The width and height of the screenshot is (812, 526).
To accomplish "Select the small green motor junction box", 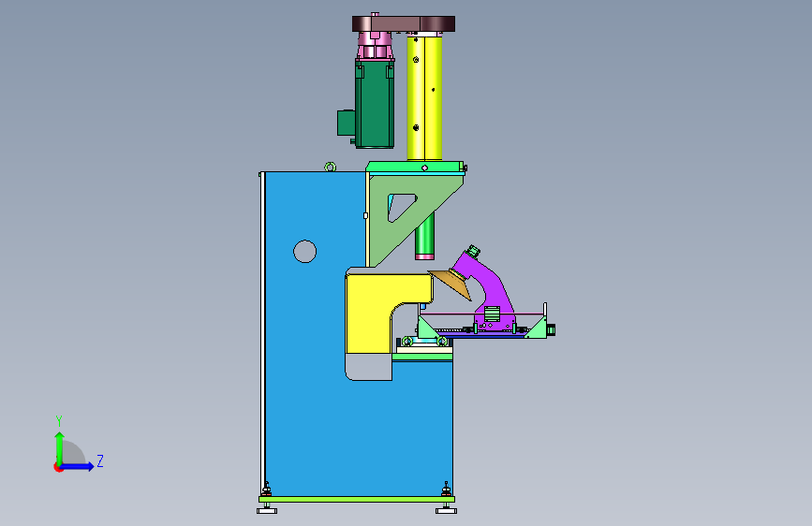I will coord(346,123).
